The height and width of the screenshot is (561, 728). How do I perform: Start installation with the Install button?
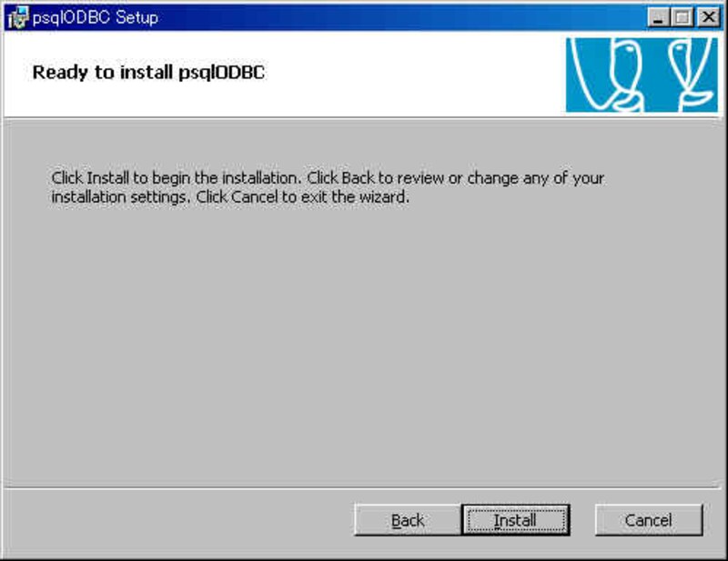(516, 520)
